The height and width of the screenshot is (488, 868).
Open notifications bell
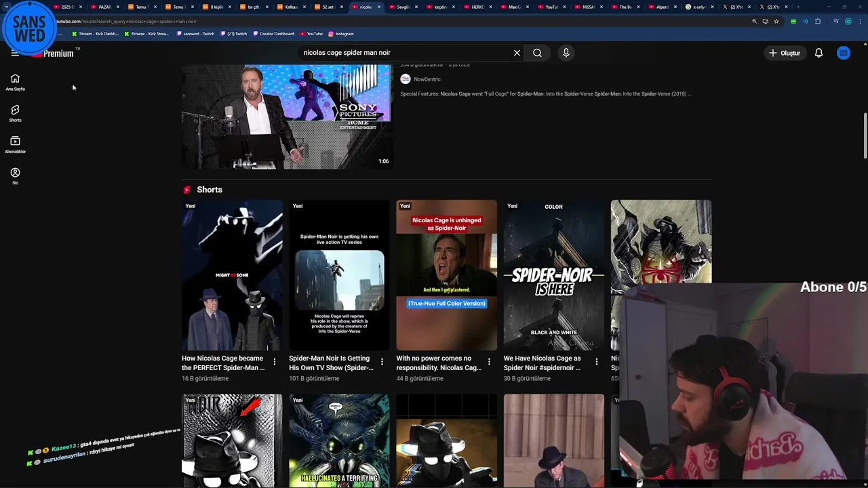[818, 53]
